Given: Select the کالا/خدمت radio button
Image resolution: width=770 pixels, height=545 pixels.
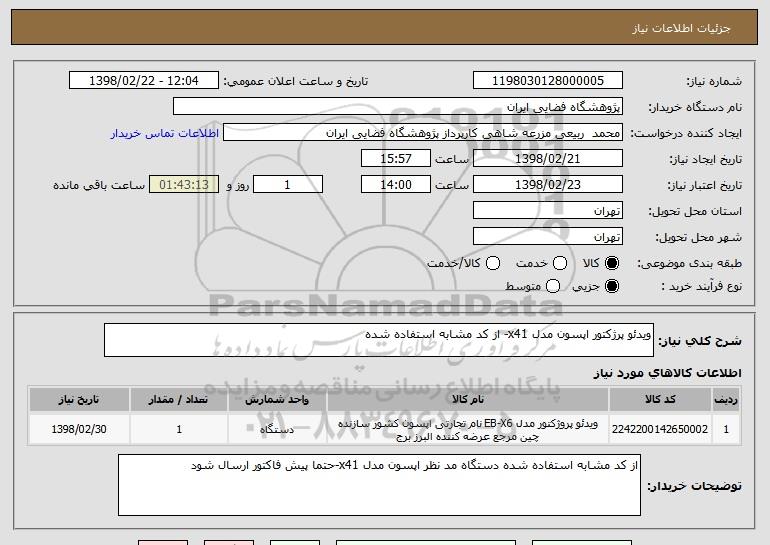Looking at the screenshot, I should tap(493, 263).
